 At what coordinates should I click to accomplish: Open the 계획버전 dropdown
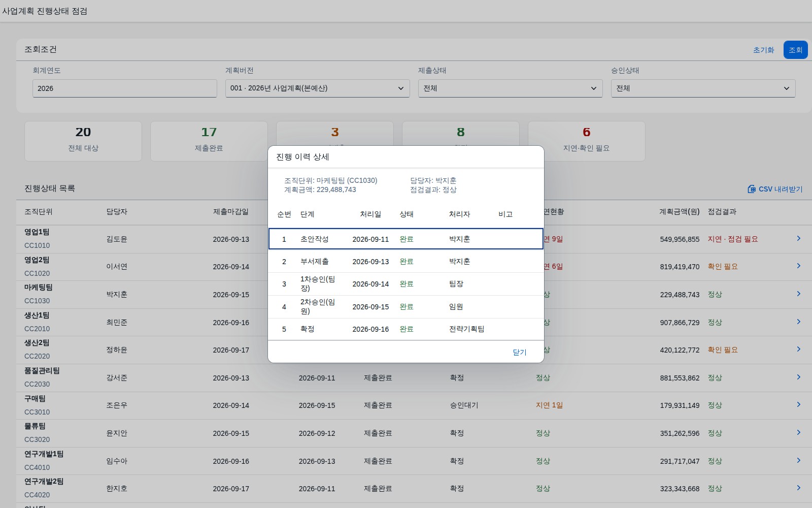pyautogui.click(x=317, y=88)
